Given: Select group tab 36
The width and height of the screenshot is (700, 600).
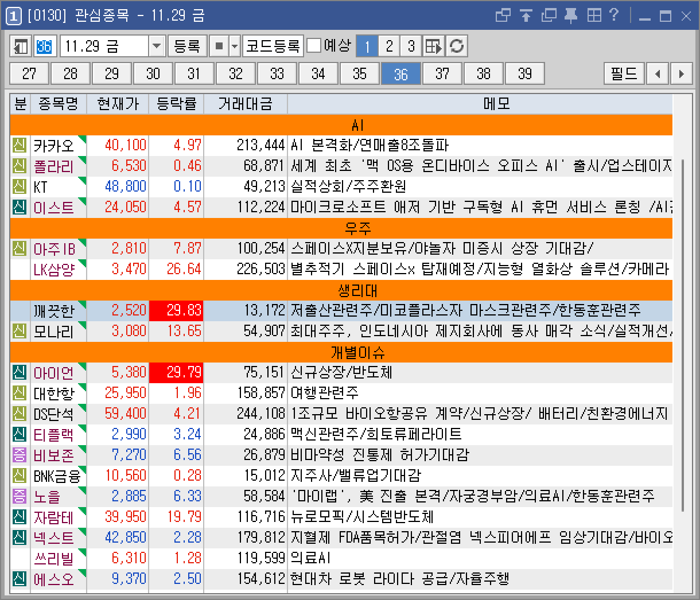Looking at the screenshot, I should click(x=401, y=73).
